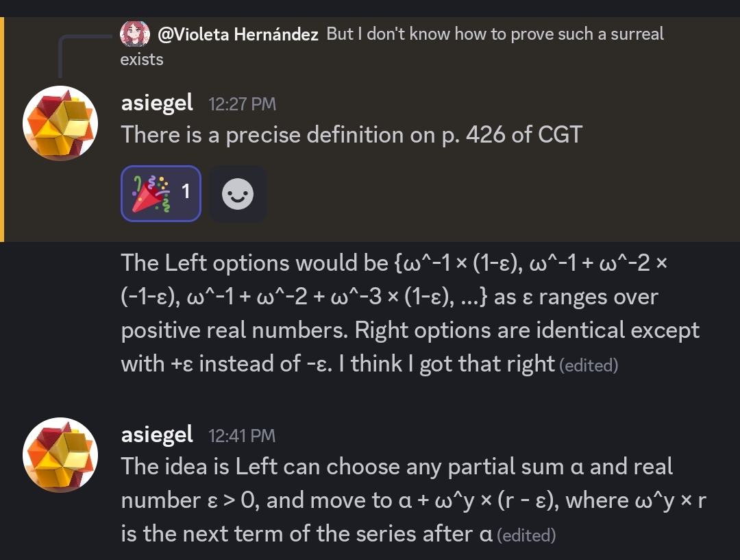The height and width of the screenshot is (560, 740).
Task: Toggle the party popper reaction
Action: point(161,194)
